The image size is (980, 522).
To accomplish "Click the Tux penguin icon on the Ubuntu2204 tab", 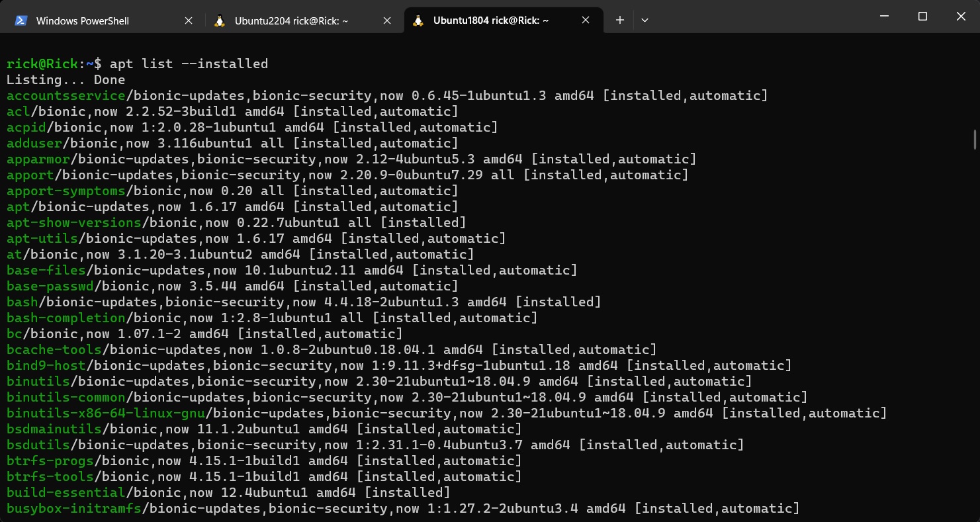I will pos(220,21).
